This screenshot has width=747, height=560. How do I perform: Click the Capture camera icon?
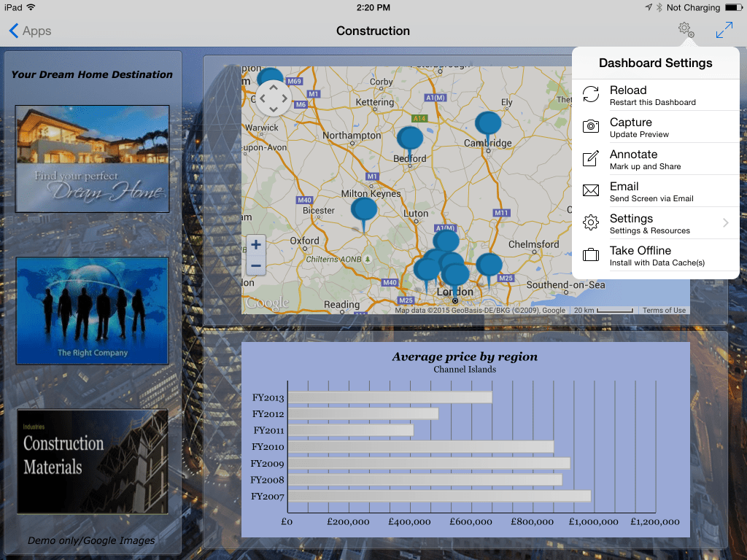click(591, 127)
